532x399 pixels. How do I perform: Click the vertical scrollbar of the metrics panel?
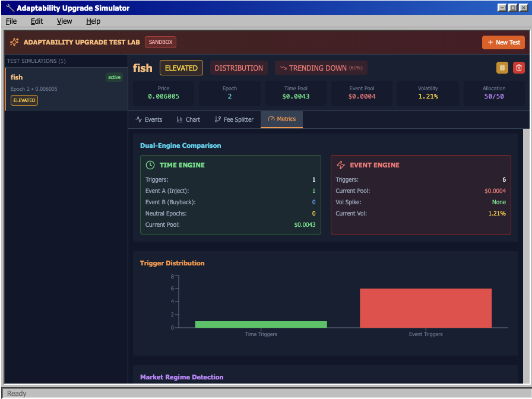[x=526, y=256]
